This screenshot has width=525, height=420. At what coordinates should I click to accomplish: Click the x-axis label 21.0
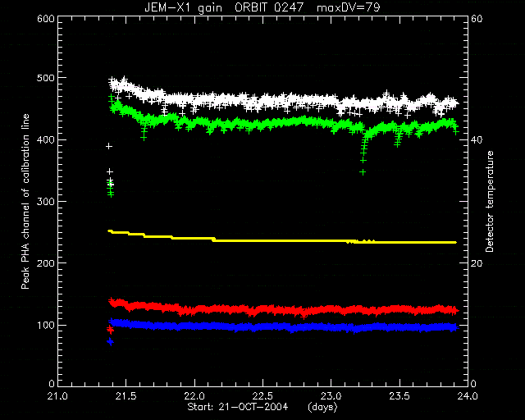pos(58,396)
